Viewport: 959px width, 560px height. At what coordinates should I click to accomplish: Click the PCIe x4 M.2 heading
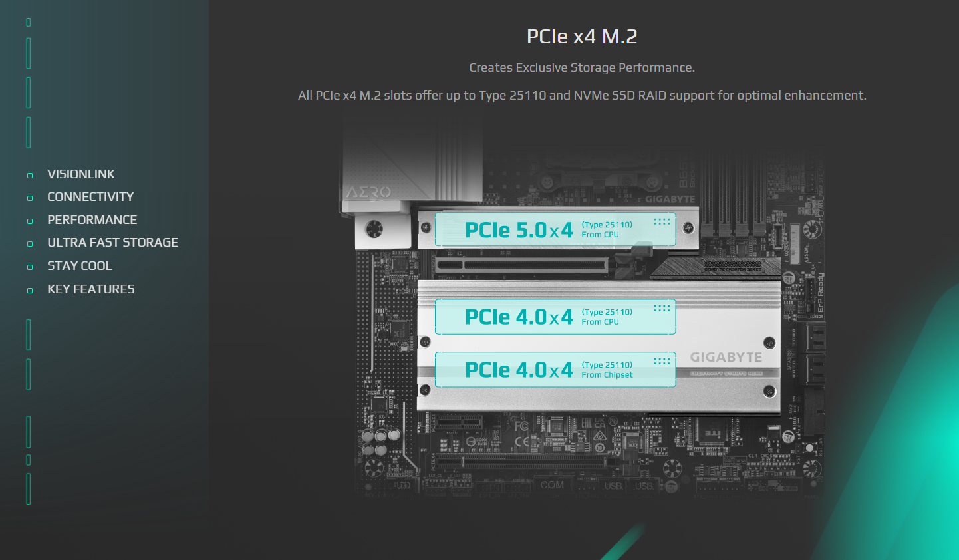point(582,36)
